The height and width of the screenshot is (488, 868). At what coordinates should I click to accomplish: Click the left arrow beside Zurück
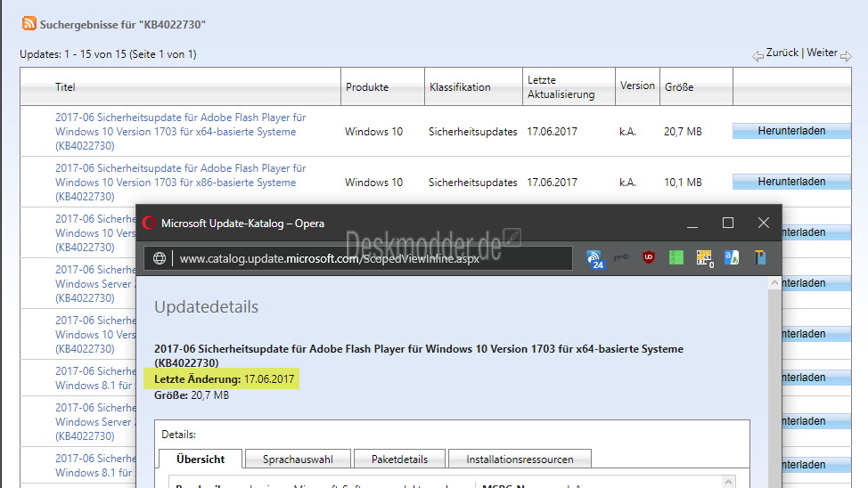point(757,56)
